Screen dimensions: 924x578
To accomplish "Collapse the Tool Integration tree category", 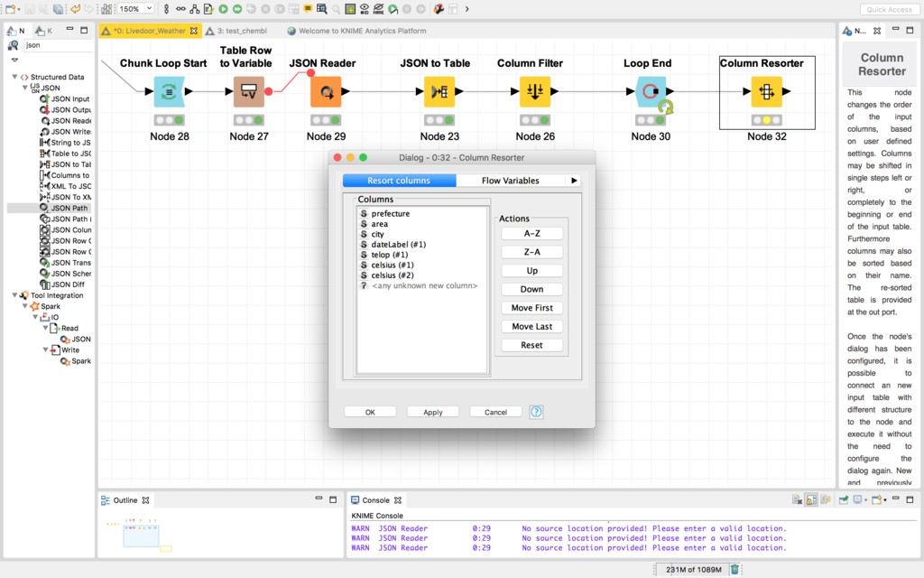I will (14, 295).
